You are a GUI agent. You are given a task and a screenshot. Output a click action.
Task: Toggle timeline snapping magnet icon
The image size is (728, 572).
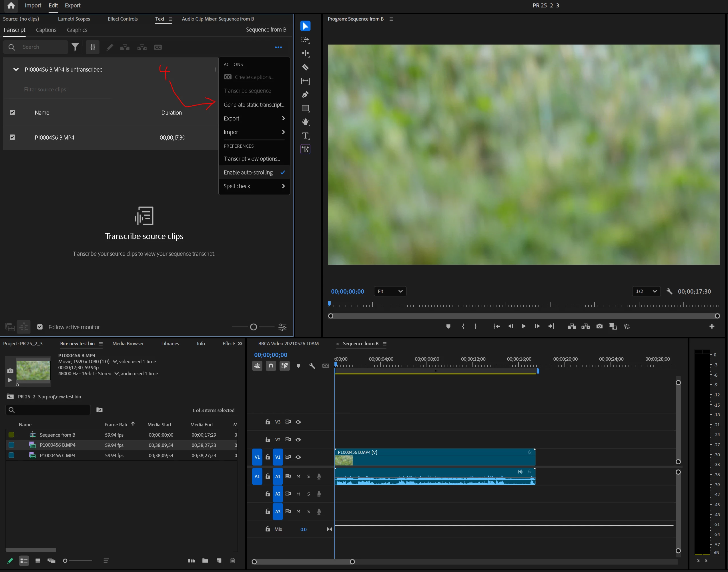(271, 366)
